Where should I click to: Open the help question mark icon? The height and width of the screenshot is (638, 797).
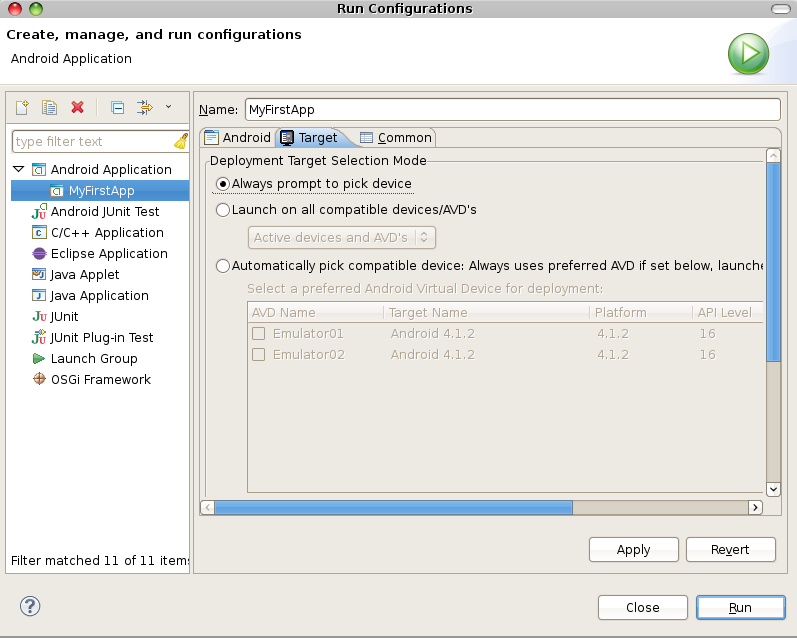tap(30, 606)
